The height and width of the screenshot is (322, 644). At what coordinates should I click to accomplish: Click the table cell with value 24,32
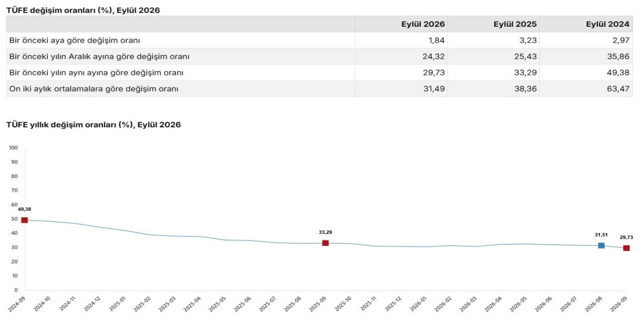[x=401, y=56]
